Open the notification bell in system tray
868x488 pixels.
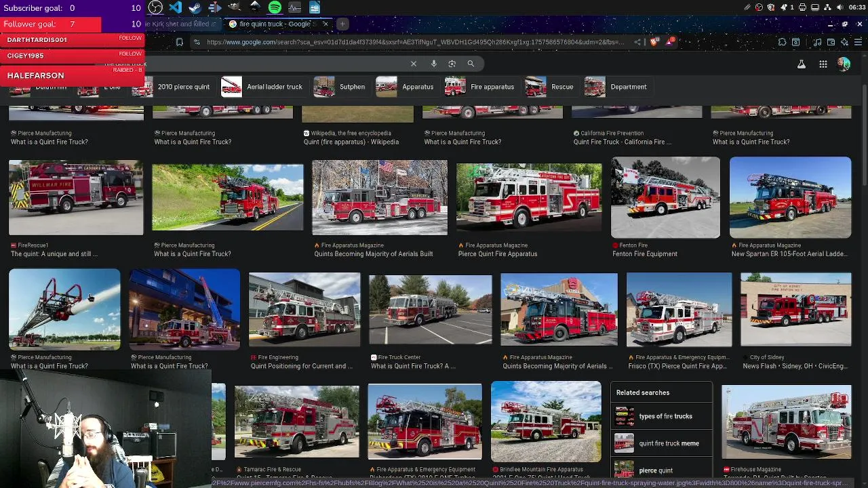783,7
